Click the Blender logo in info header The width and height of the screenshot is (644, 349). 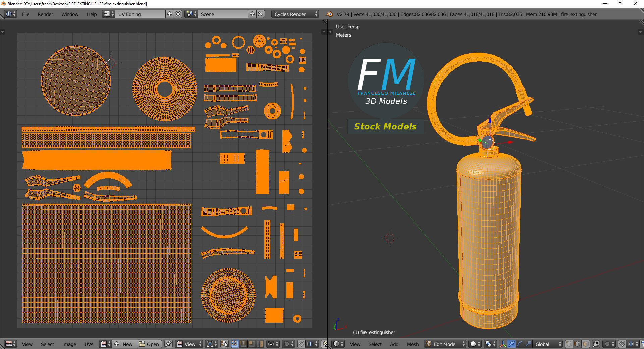(x=330, y=14)
